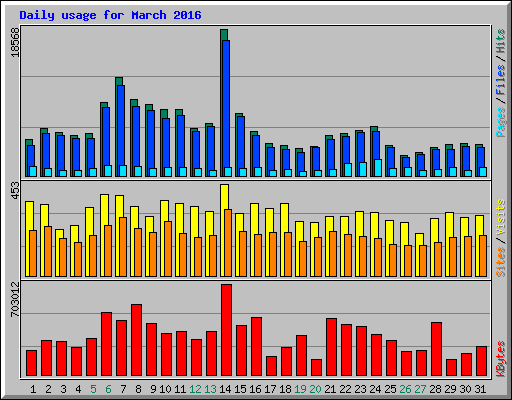The image size is (512, 400).
Task: Click the 453 axis value
Action: point(15,190)
